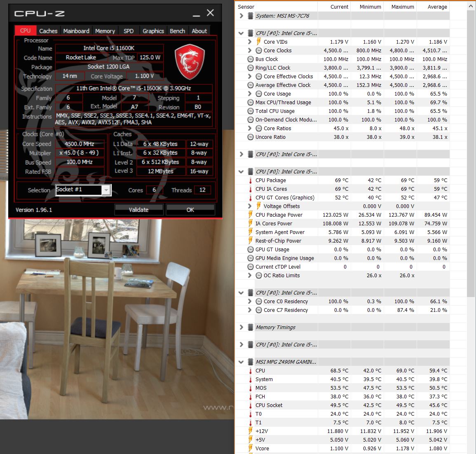The width and height of the screenshot is (476, 454).
Task: Click the Validate button in CPU-Z
Action: pos(139,210)
